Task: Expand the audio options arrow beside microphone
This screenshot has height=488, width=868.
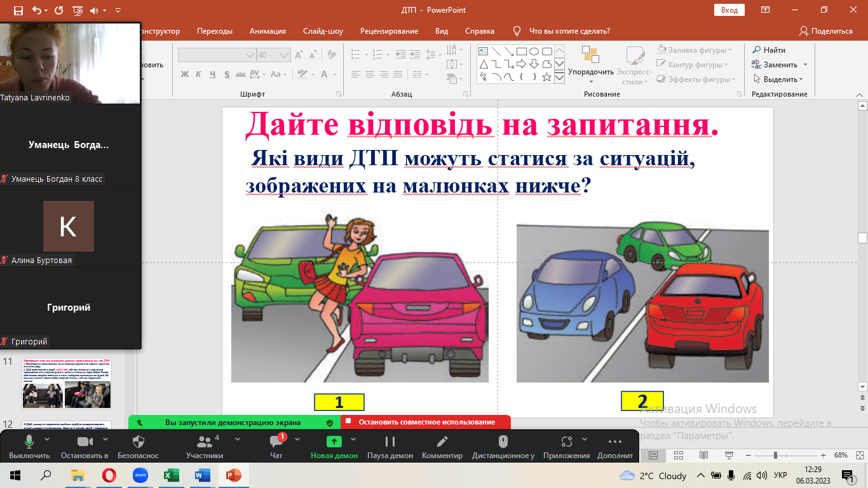Action: pyautogui.click(x=47, y=439)
